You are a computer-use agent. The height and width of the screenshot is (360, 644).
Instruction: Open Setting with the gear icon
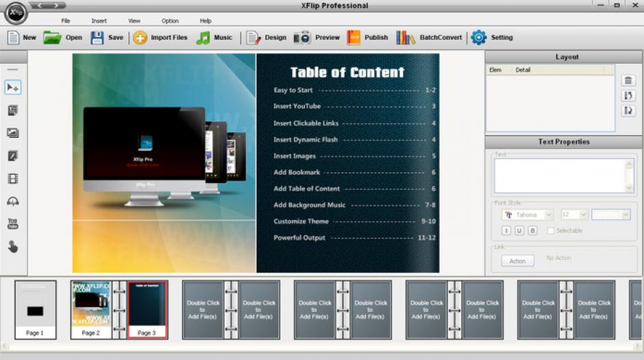492,38
